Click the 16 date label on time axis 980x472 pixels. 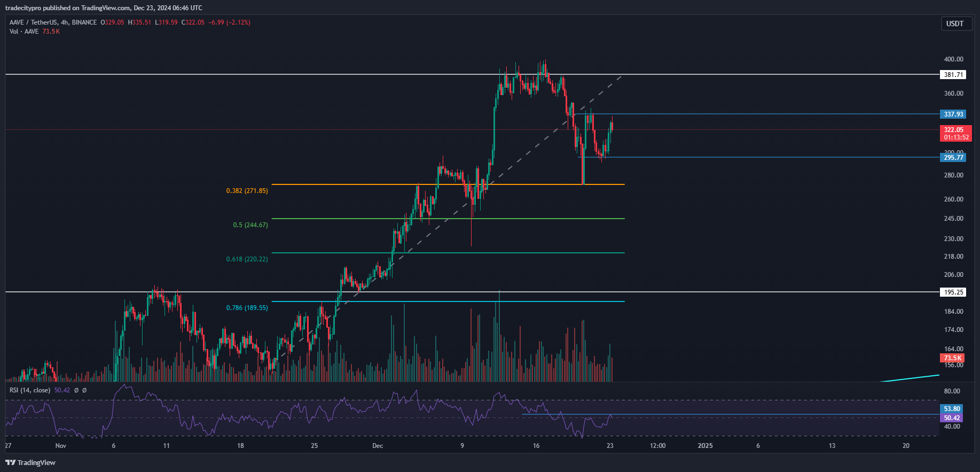point(536,446)
